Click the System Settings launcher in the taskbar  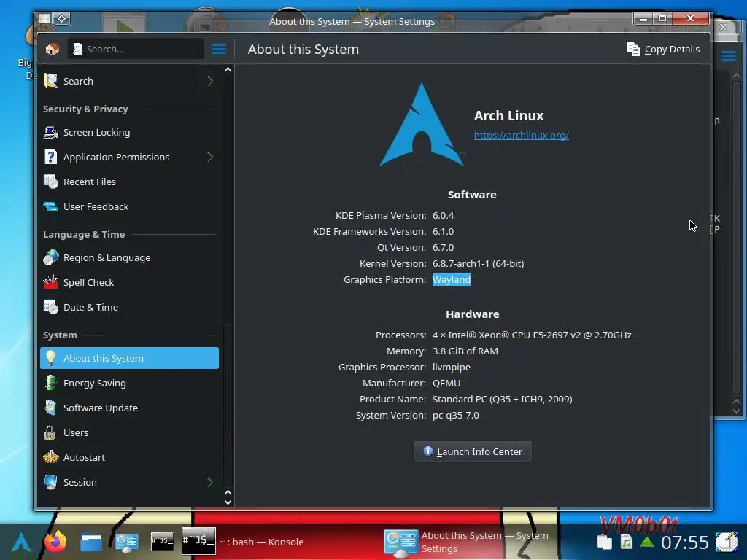click(x=127, y=542)
